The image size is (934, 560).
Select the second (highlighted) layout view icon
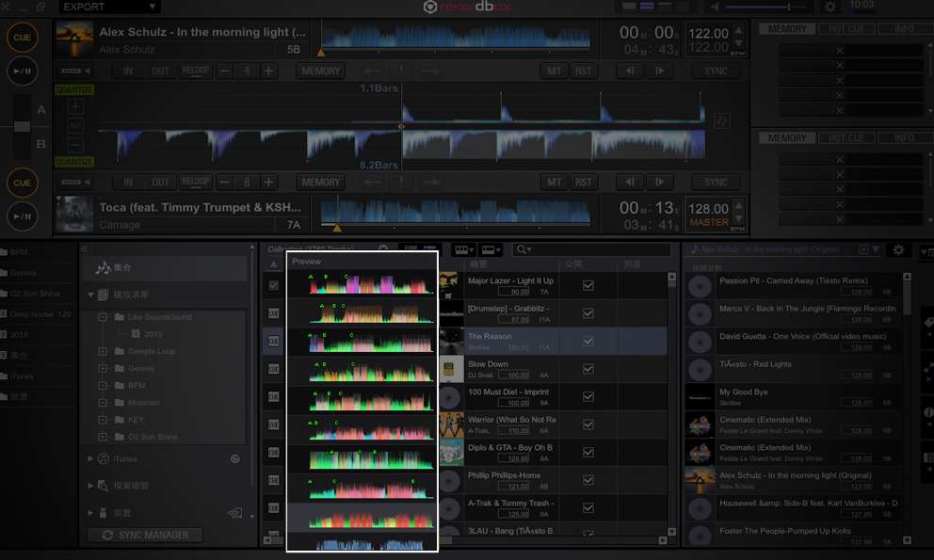[647, 7]
